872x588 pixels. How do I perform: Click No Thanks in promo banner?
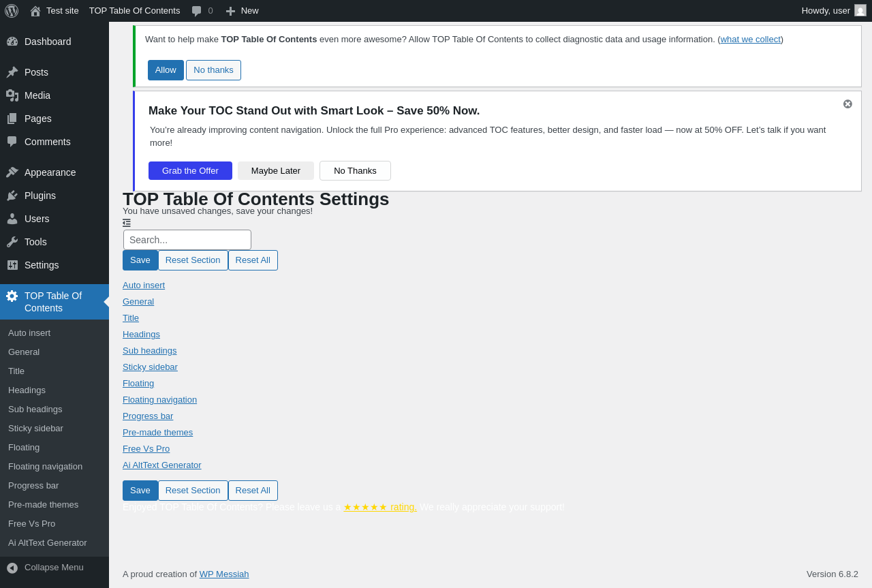pyautogui.click(x=355, y=171)
